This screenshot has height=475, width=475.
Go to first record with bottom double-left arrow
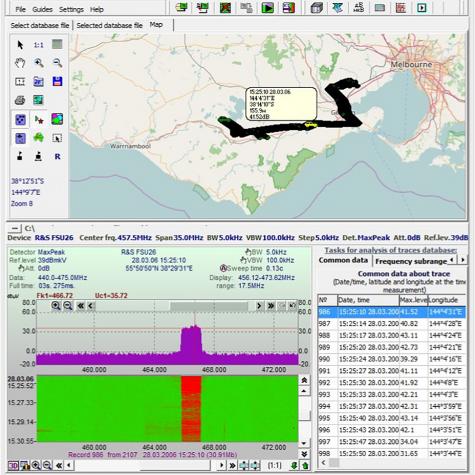coord(59,465)
